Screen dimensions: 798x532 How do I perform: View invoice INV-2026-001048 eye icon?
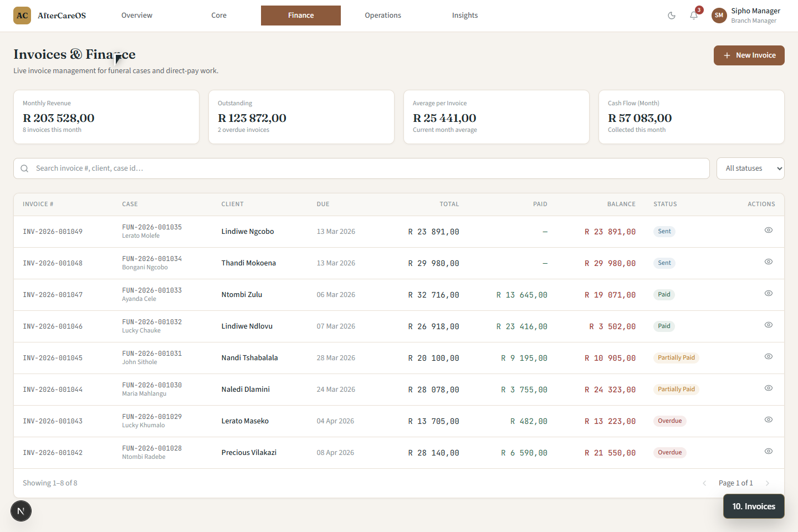pos(769,262)
